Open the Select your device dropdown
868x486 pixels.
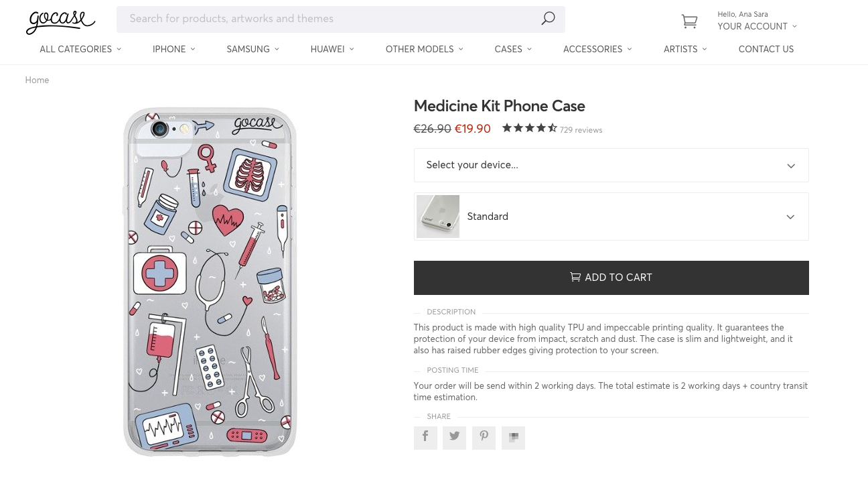pos(611,165)
